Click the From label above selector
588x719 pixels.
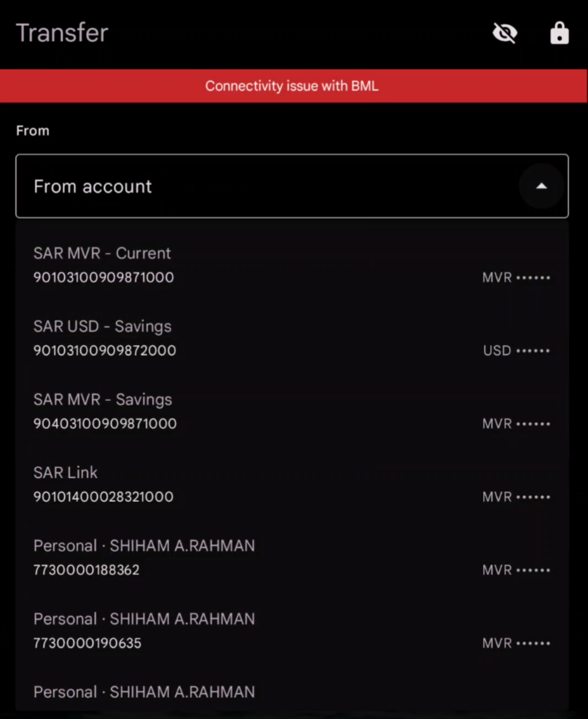click(33, 131)
